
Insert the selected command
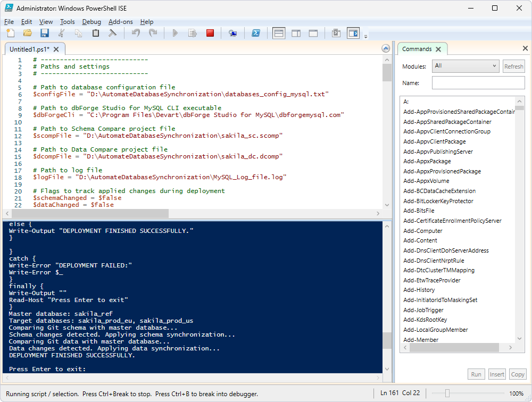pyautogui.click(x=496, y=374)
